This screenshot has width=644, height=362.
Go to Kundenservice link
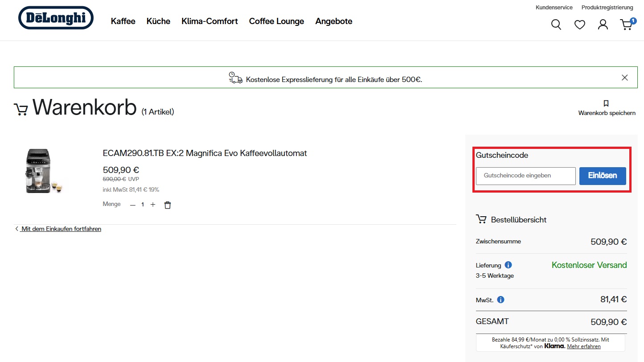tap(554, 8)
